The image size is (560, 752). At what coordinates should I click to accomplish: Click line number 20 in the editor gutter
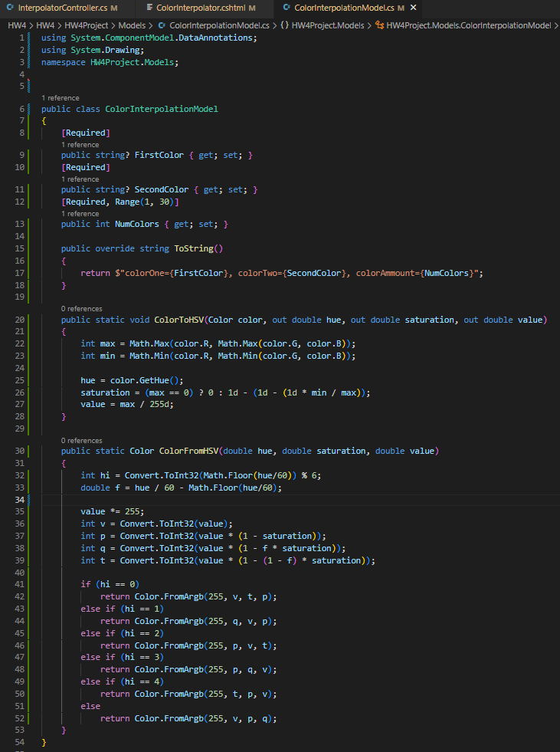(21, 320)
